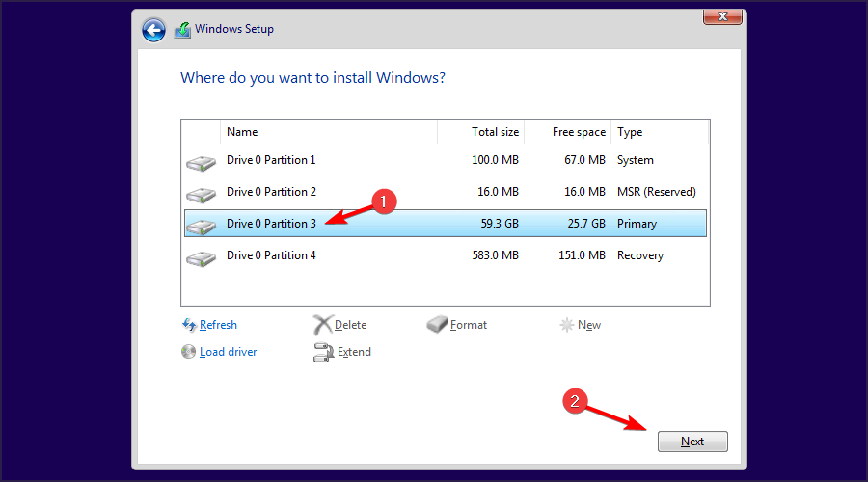
Task: Click the New starburst icon
Action: [x=567, y=325]
